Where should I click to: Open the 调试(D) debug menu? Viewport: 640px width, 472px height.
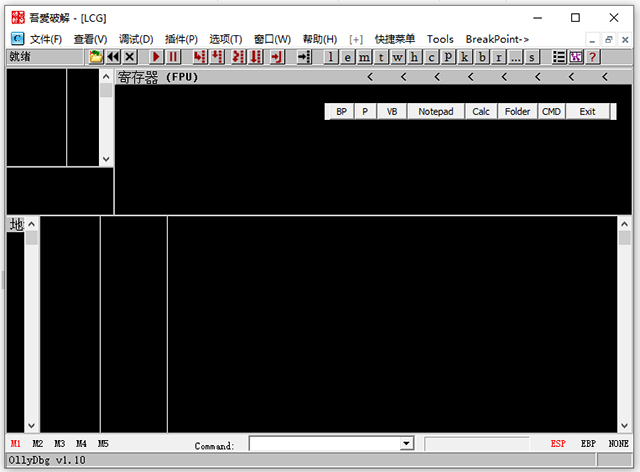pyautogui.click(x=136, y=39)
